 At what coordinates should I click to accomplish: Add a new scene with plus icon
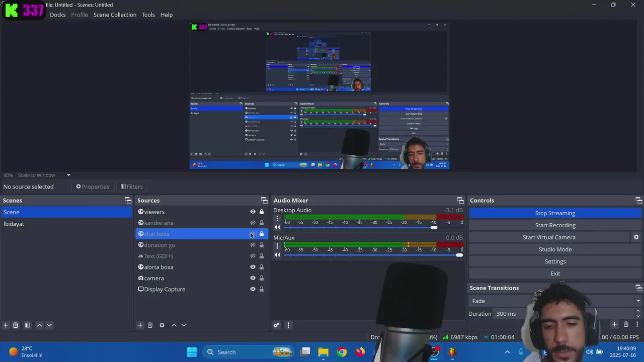tap(6, 325)
